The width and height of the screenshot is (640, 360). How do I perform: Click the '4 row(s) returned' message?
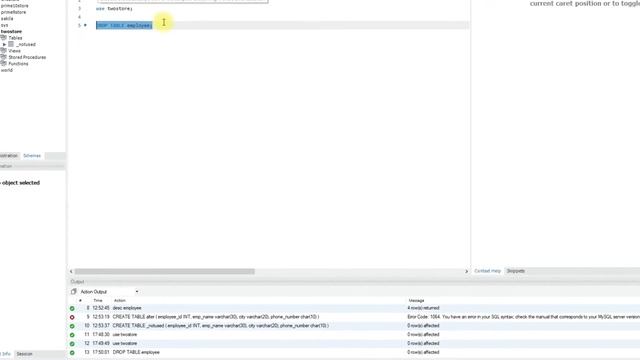click(423, 308)
